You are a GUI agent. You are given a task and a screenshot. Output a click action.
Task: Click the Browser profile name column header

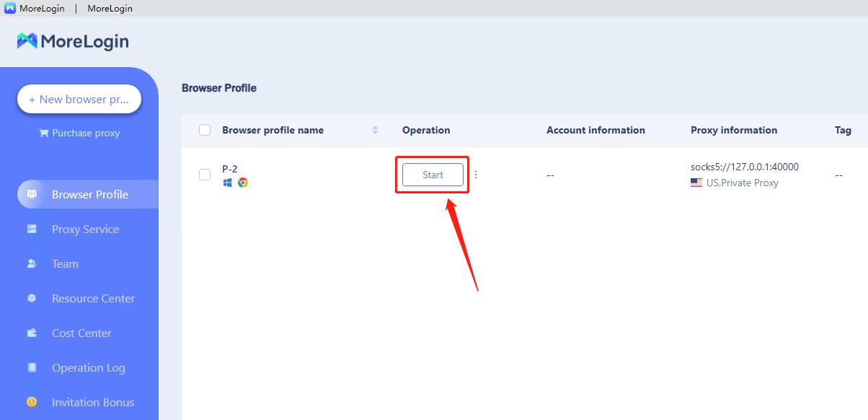click(x=273, y=130)
